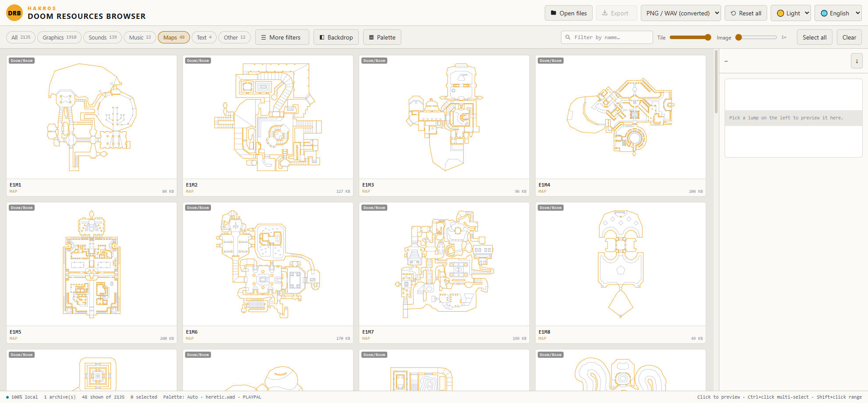Click the Image scale slider
Screen dimensions: 868x403
coord(756,37)
